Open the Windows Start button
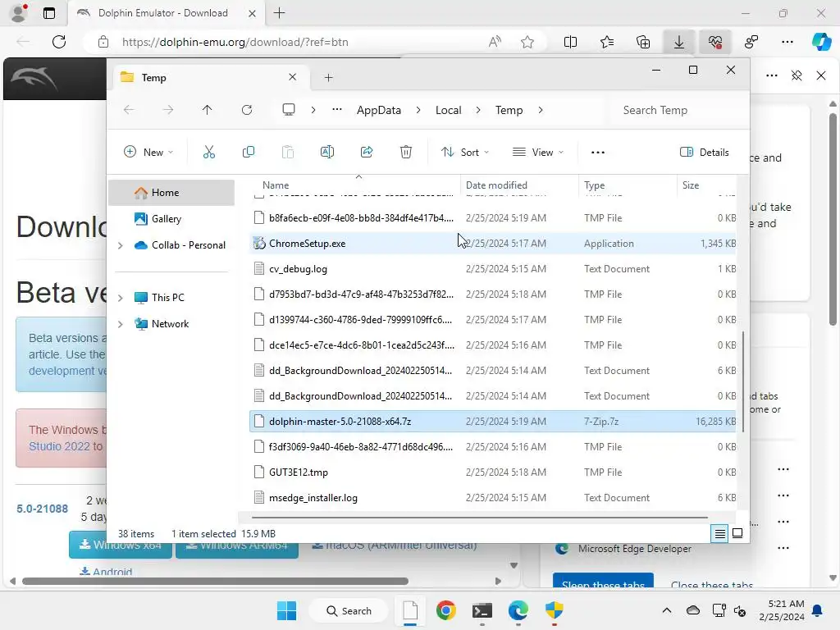This screenshot has width=840, height=630. 286,610
